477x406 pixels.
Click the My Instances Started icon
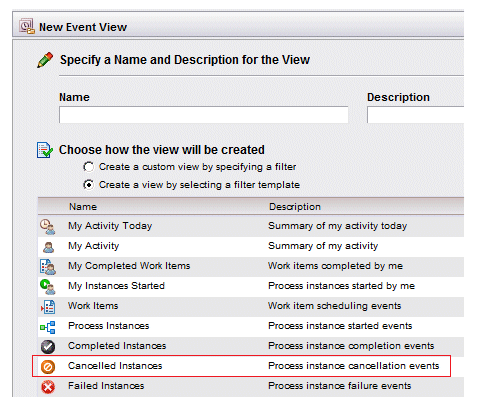coord(48,287)
